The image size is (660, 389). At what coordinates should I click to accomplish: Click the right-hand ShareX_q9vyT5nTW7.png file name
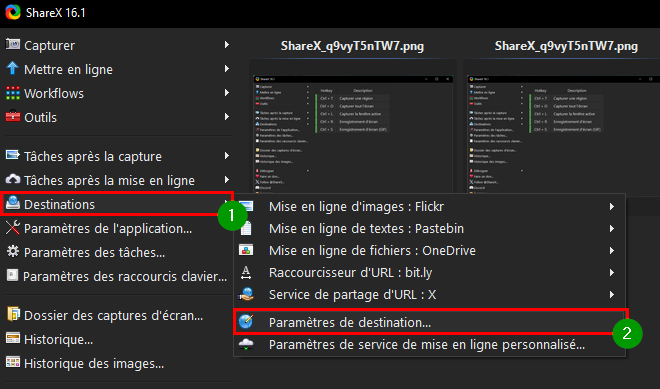(566, 45)
